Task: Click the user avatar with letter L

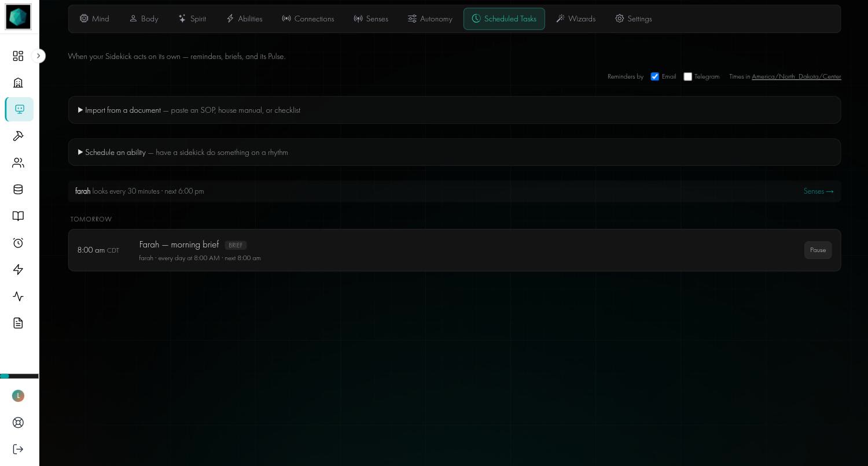Action: 18,395
